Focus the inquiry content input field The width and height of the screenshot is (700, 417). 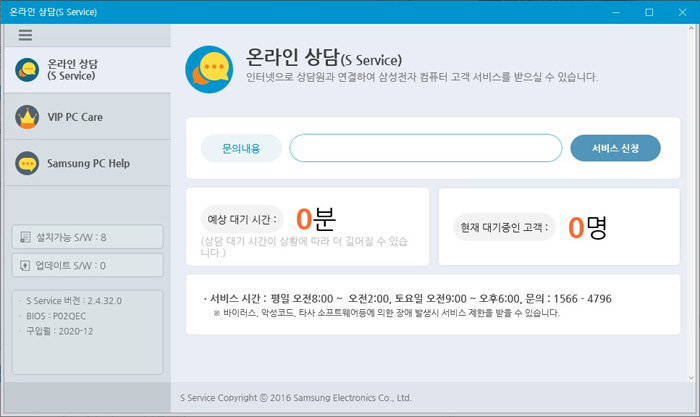tap(425, 148)
